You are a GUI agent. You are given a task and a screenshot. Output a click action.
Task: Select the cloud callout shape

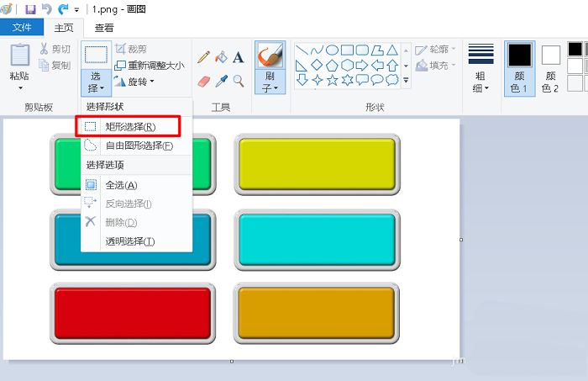[x=392, y=80]
